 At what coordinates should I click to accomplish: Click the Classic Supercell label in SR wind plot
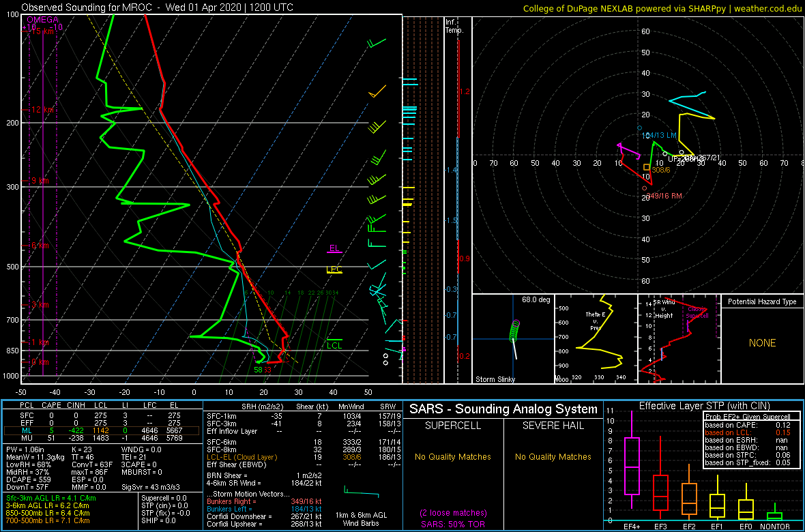(x=698, y=312)
